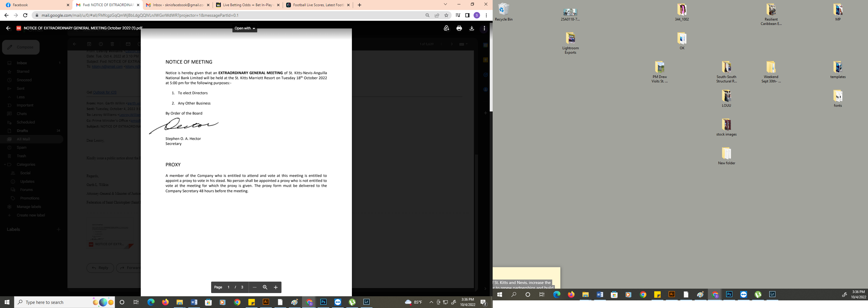Viewport: 868px width, 308px height.
Task: Click the page number field
Action: coord(228,287)
